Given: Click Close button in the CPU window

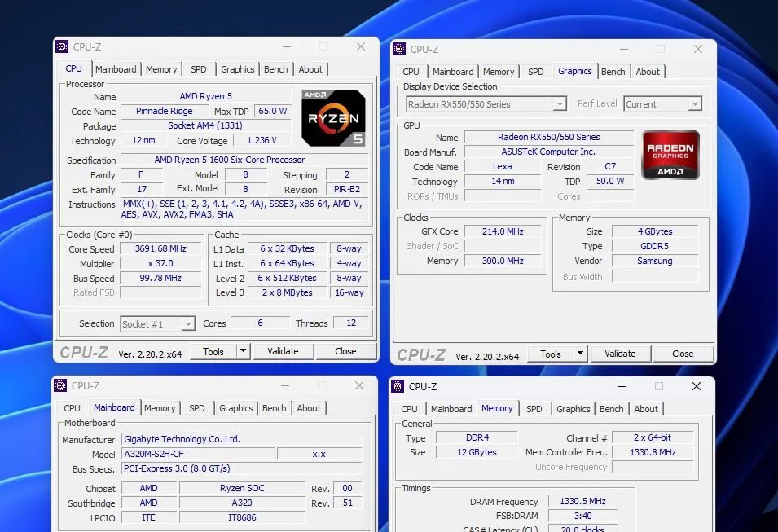Looking at the screenshot, I should [x=345, y=351].
